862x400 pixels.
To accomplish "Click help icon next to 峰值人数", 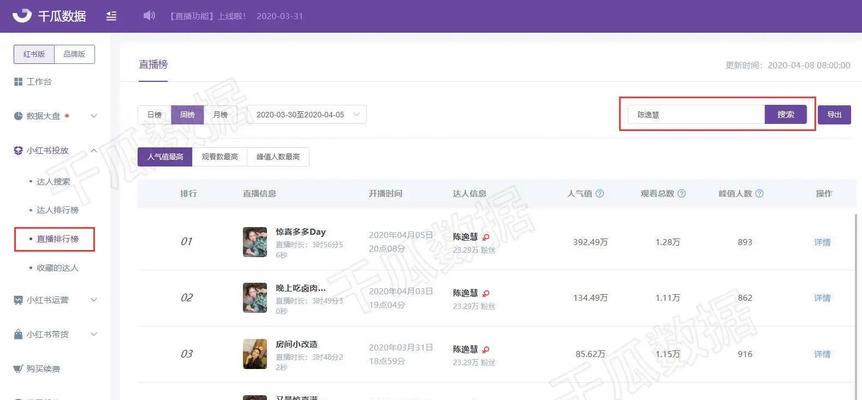I will [759, 193].
